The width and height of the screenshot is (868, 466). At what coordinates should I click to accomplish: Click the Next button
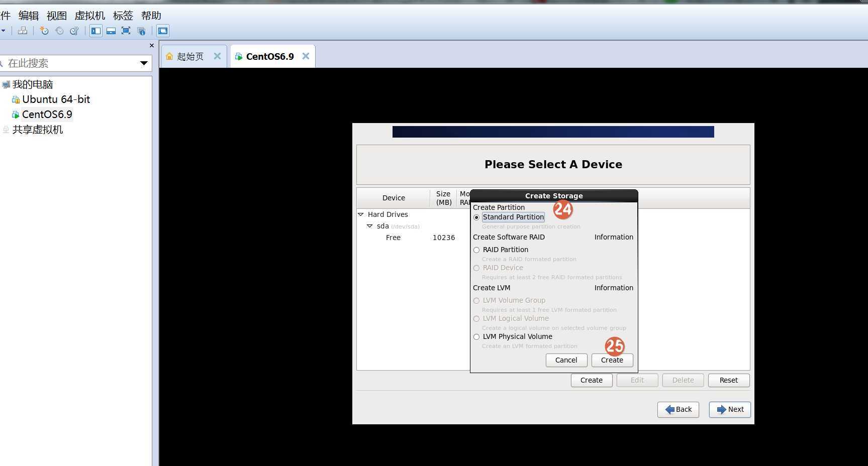pos(730,409)
